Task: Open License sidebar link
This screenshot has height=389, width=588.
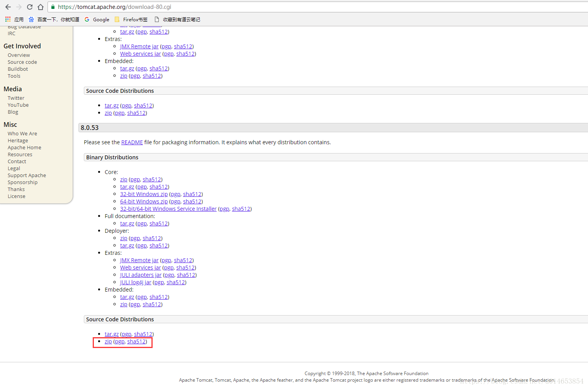Action: (17, 196)
